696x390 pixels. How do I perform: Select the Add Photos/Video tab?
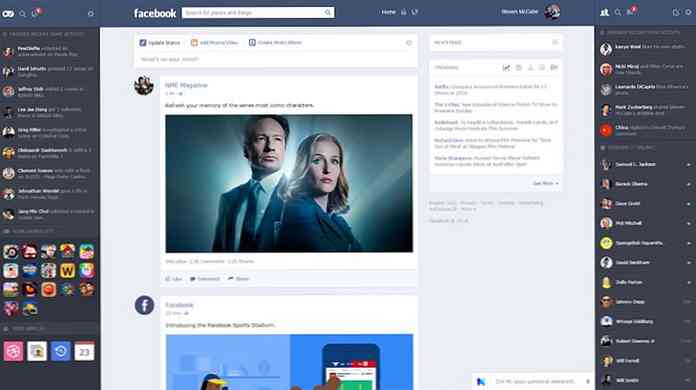pos(214,43)
